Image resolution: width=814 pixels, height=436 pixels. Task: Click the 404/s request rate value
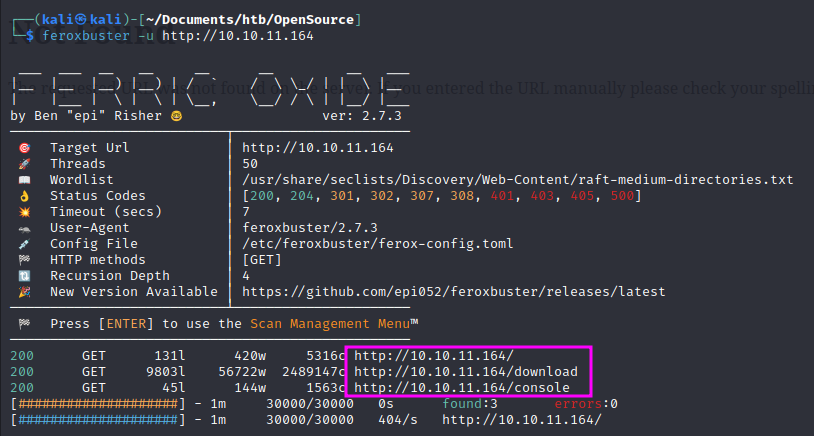tap(398, 419)
